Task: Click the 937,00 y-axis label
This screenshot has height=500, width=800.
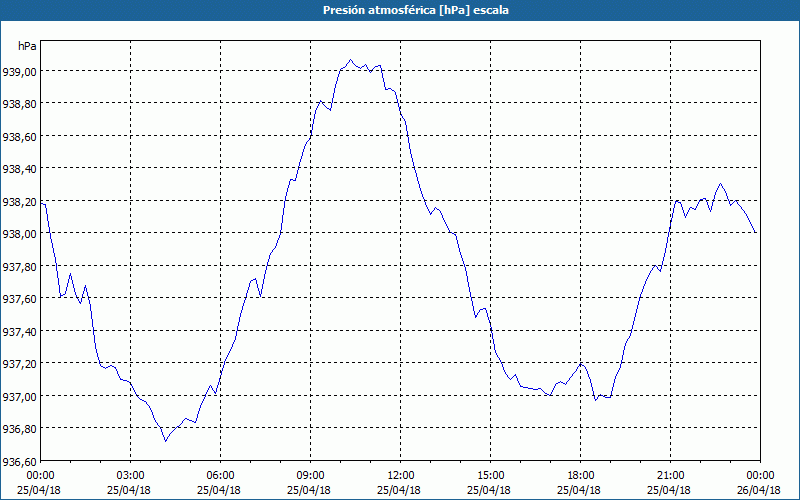Action: (19, 397)
